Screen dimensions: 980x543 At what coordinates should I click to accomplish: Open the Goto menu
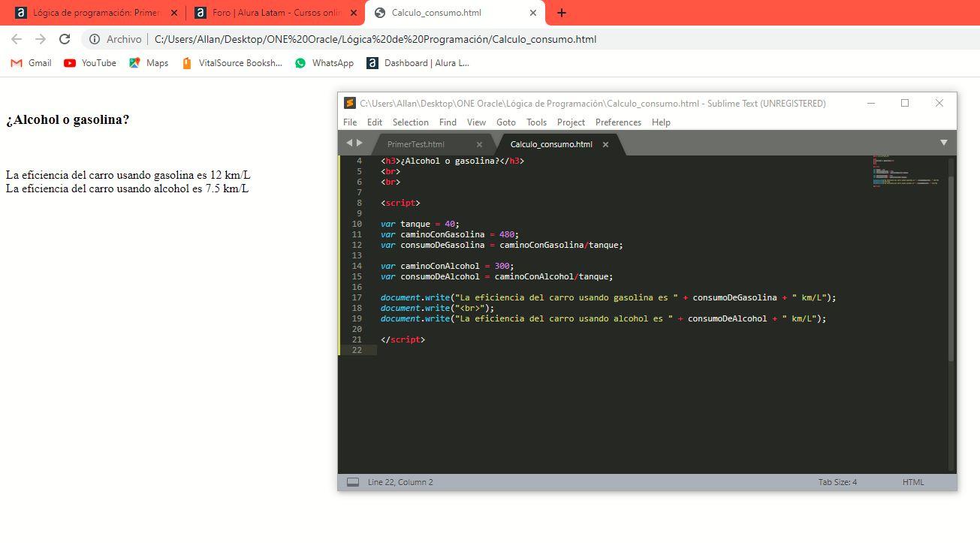tap(506, 122)
